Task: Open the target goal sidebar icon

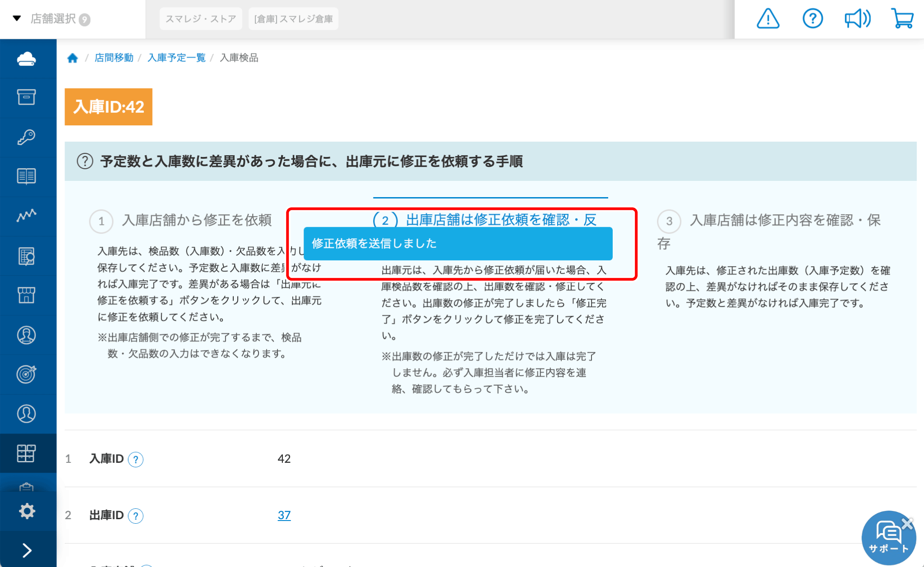Action: 27,374
